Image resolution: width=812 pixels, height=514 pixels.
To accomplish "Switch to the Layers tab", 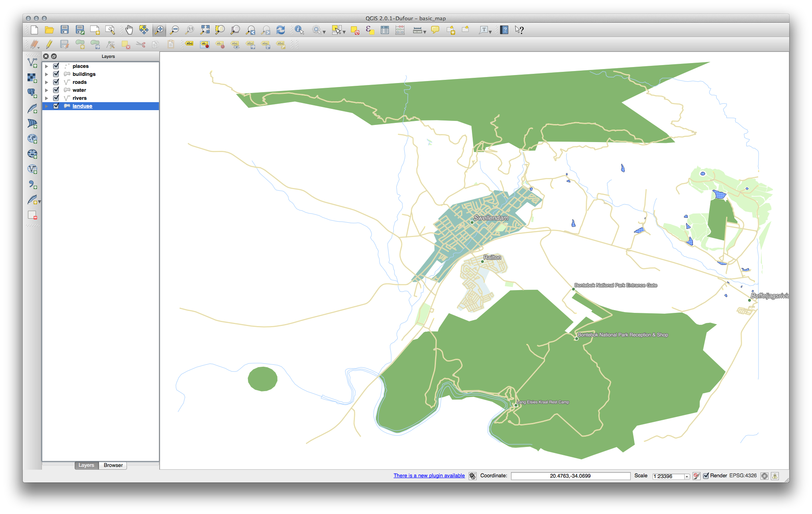I will click(x=86, y=465).
